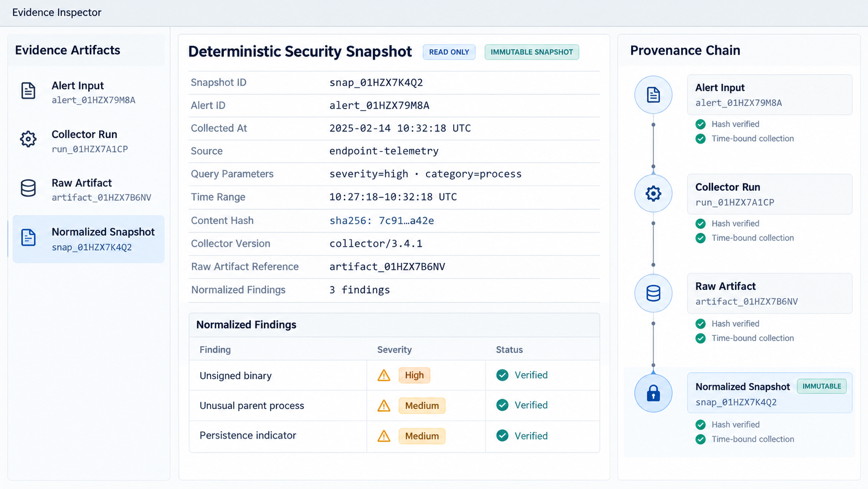Image resolution: width=868 pixels, height=489 pixels.
Task: Click the warning triangle in Persistence indicator row
Action: tap(384, 435)
